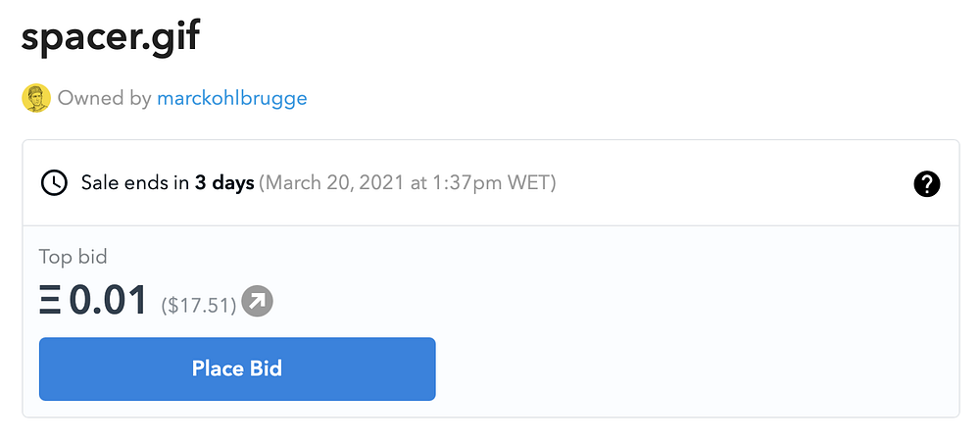980x442 pixels.
Task: Click the clock icon beside sale timer
Action: pos(54,182)
